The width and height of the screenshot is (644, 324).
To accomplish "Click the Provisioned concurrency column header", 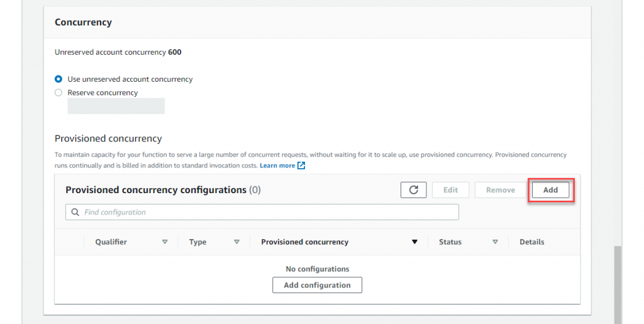I will pos(305,242).
